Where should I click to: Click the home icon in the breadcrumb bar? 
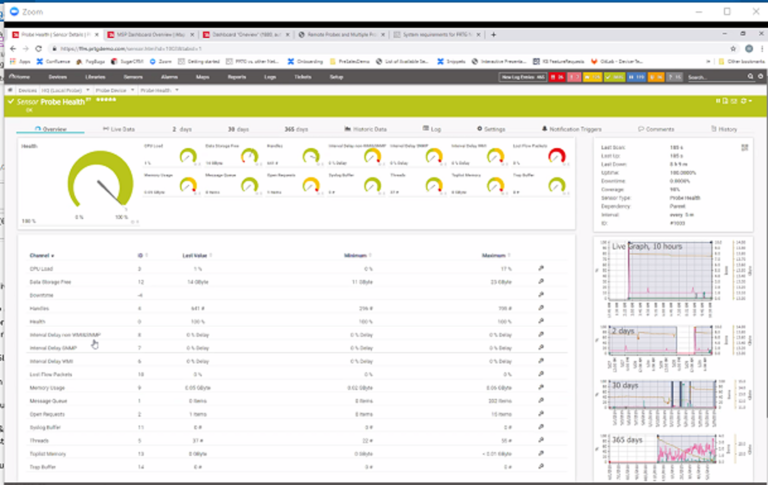pos(10,90)
